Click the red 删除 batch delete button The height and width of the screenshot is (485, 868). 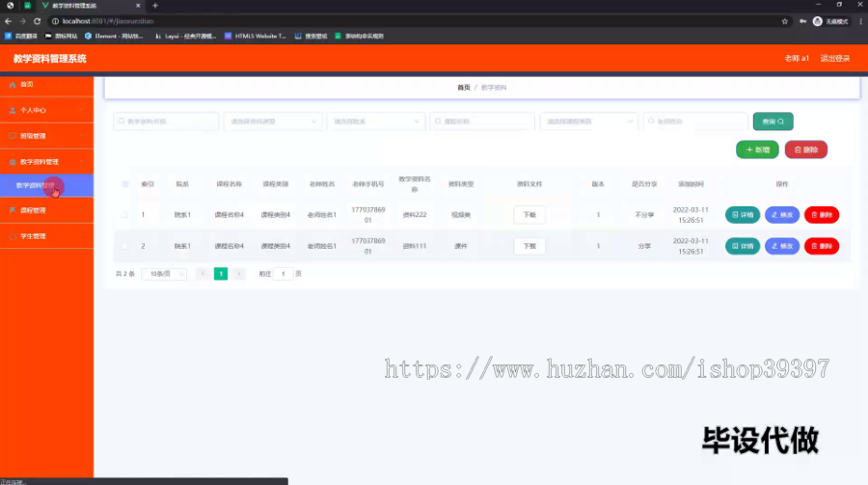click(806, 149)
